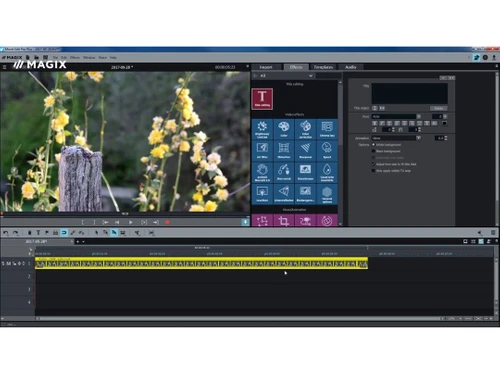Viewport: 500px width, 375px height.
Task: Set the range in-point bracket
Action: tap(83, 222)
